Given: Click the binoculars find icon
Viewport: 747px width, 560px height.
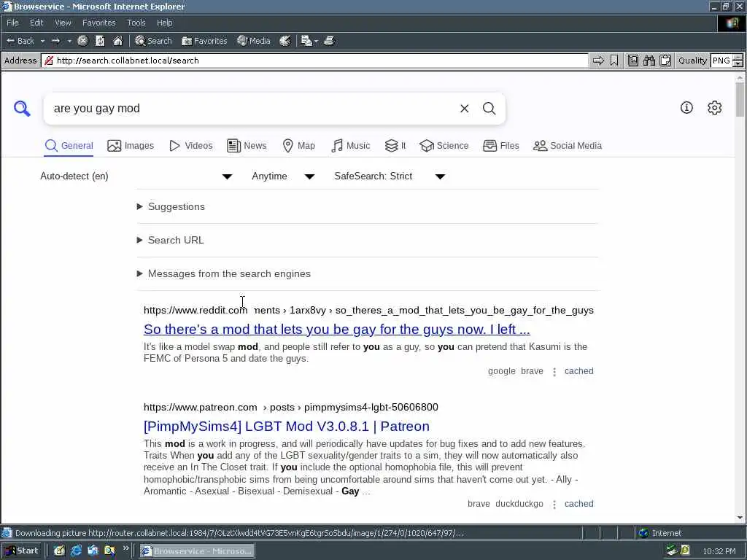Looking at the screenshot, I should [x=649, y=61].
